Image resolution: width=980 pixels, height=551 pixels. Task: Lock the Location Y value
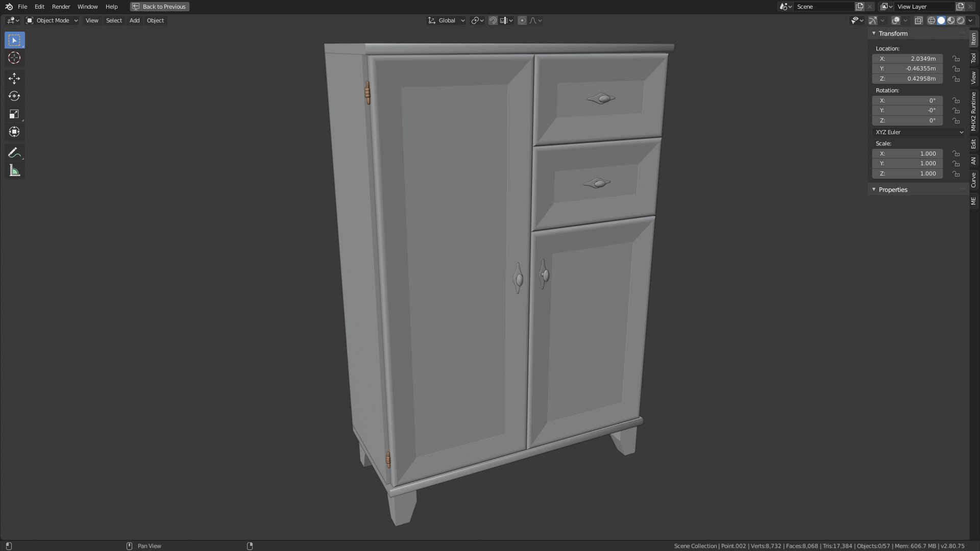pyautogui.click(x=956, y=69)
